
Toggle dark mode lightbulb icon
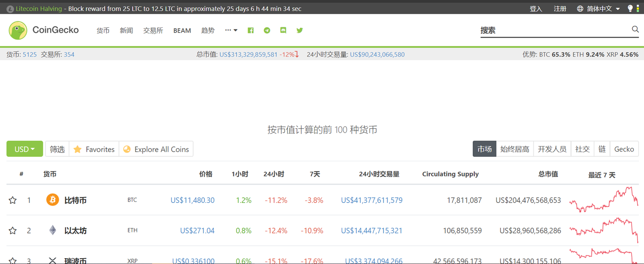pos(631,8)
